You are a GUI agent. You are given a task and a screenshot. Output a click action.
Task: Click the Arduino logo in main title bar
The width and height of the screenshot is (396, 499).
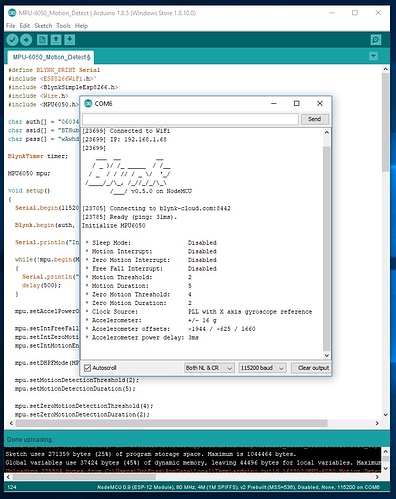(x=12, y=13)
